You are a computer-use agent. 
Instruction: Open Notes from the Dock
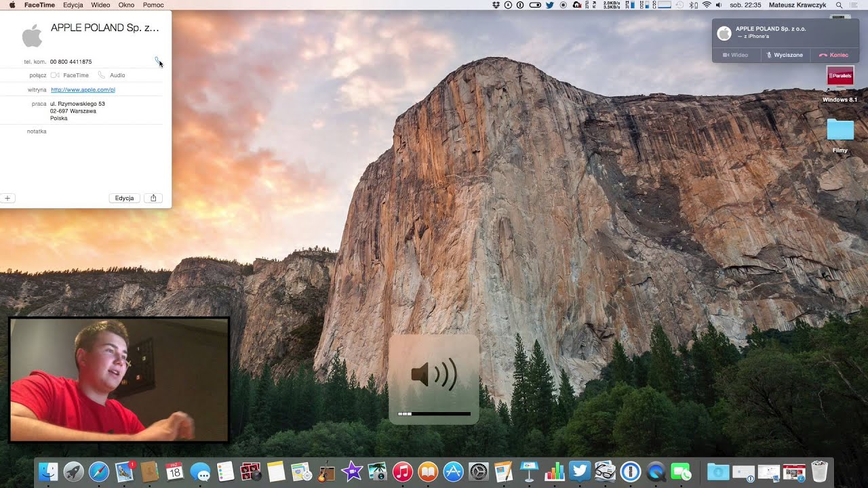click(275, 472)
